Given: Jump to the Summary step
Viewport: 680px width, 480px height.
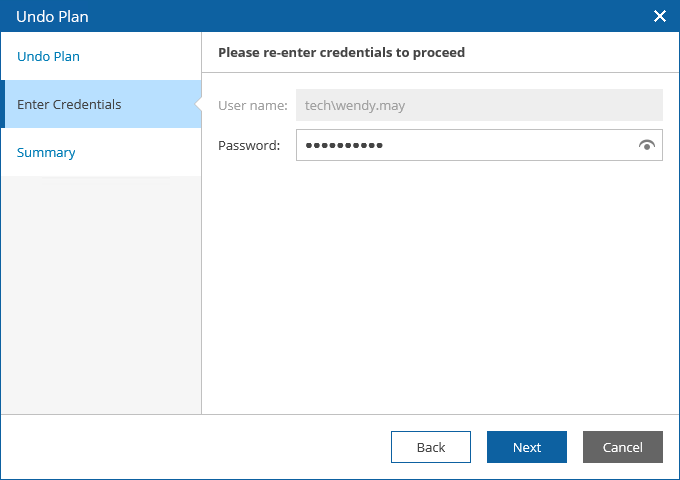Looking at the screenshot, I should tap(46, 153).
